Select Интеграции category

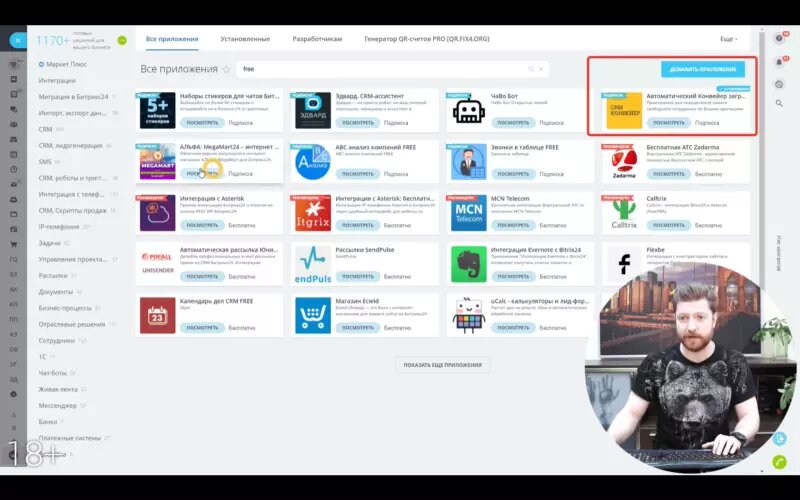tap(57, 81)
